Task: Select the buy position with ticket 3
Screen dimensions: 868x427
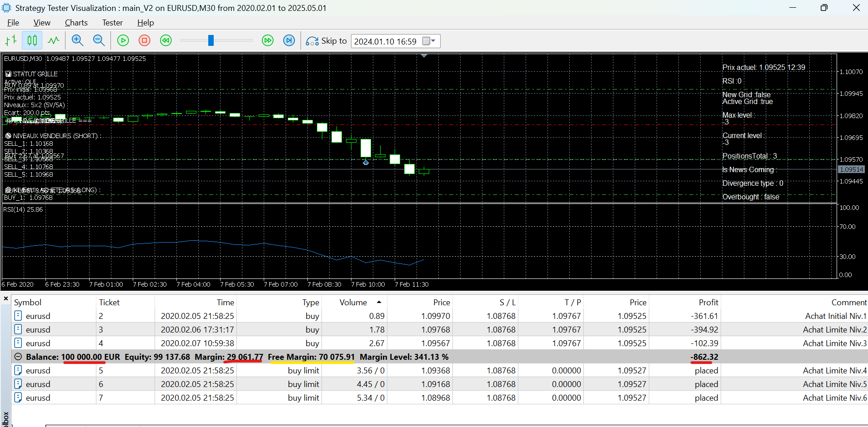Action: 101,330
